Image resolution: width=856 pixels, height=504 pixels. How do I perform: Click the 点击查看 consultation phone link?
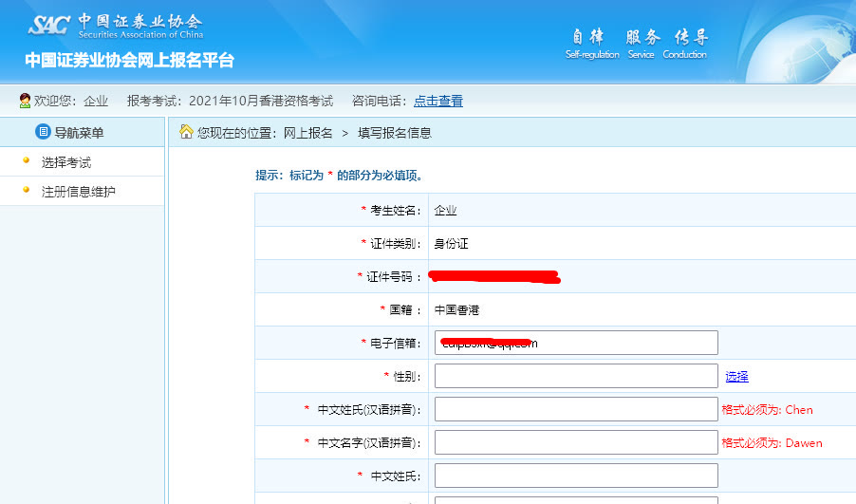438,101
